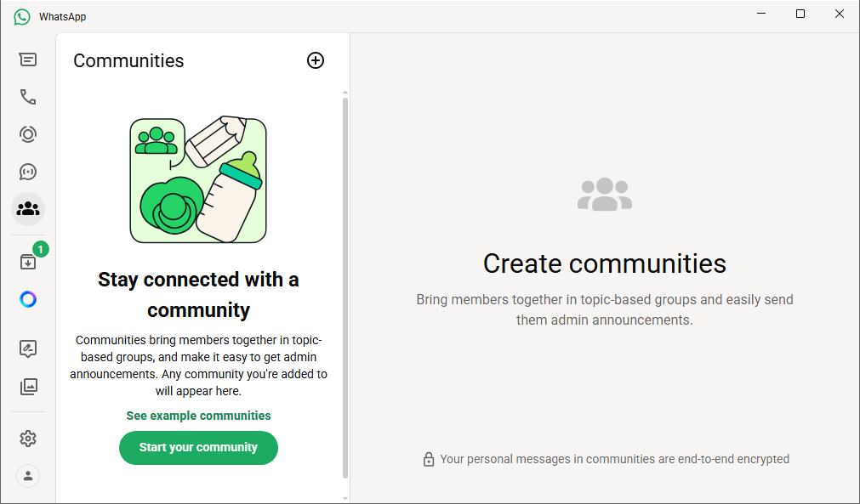Open your profile avatar

pyautogui.click(x=28, y=476)
